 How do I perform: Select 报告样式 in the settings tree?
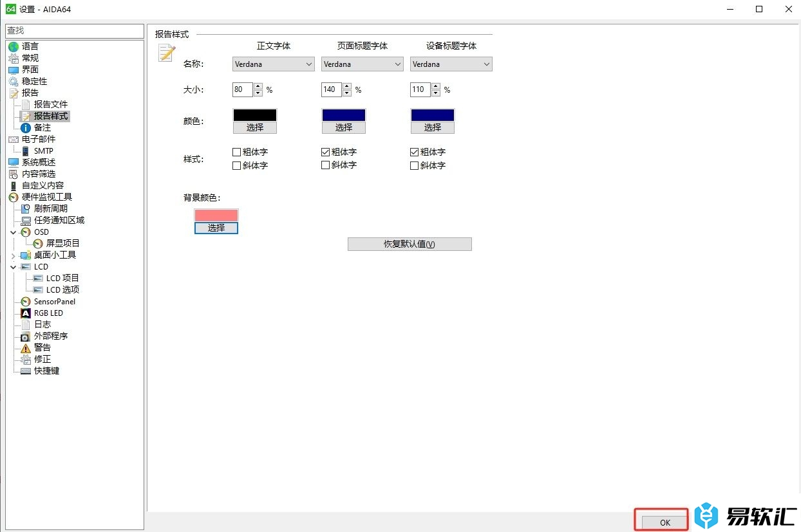coord(51,116)
